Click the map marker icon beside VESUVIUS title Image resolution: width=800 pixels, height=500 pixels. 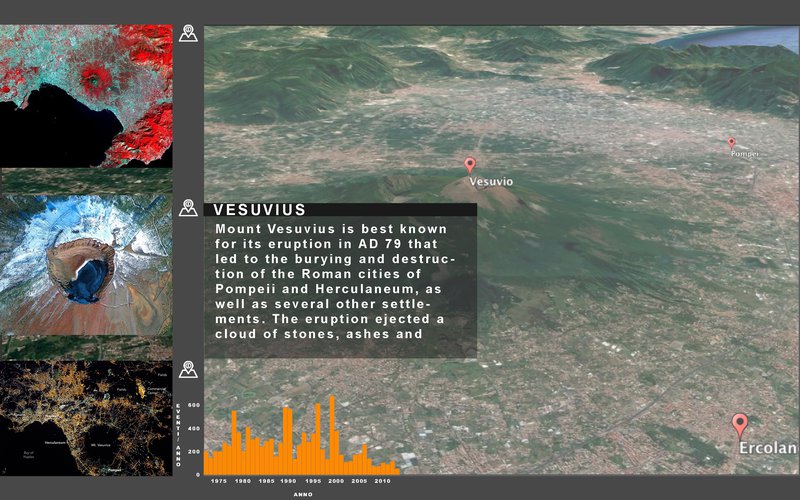[188, 208]
